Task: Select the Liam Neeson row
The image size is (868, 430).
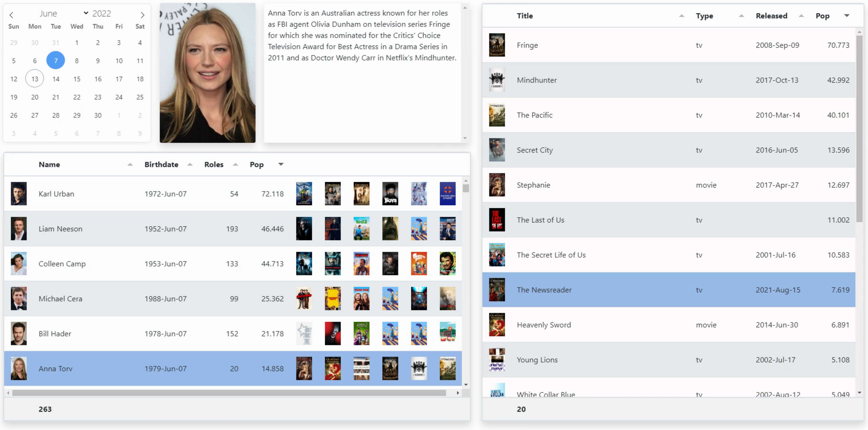Action: (x=233, y=229)
